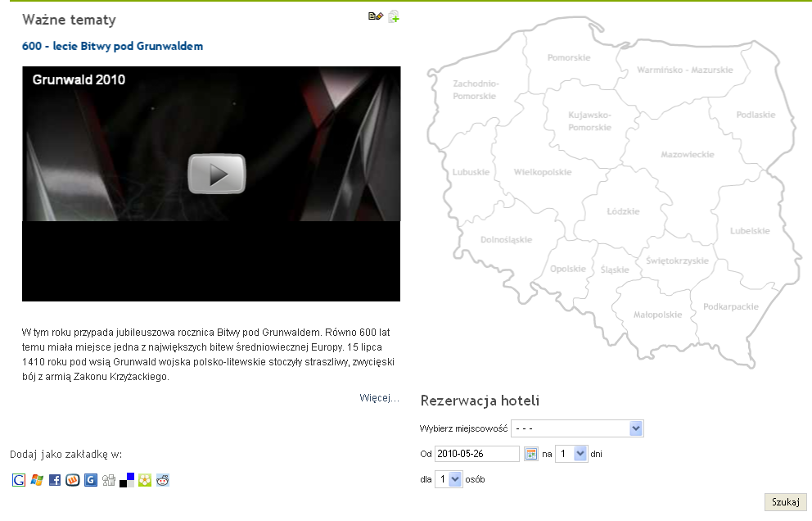
Task: Select Lubuskie region on map
Action: point(471,172)
